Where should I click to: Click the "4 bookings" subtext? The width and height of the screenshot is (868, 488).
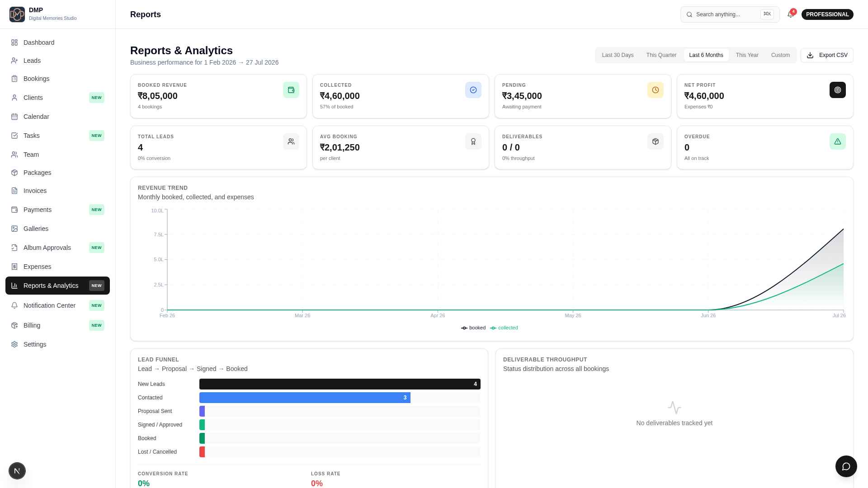150,107
